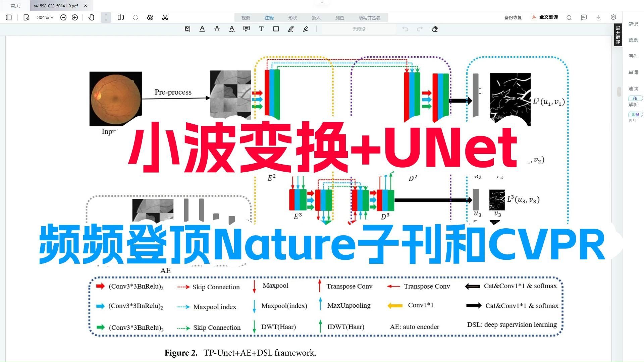This screenshot has height=362, width=644.
Task: Open the 无预设 preset dropdown
Action: tap(359, 29)
